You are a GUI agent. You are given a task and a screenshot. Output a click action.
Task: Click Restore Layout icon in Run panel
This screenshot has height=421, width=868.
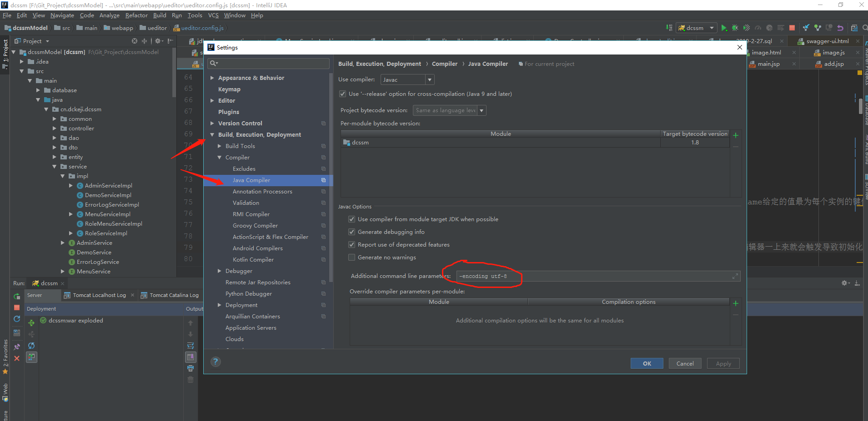point(17,332)
